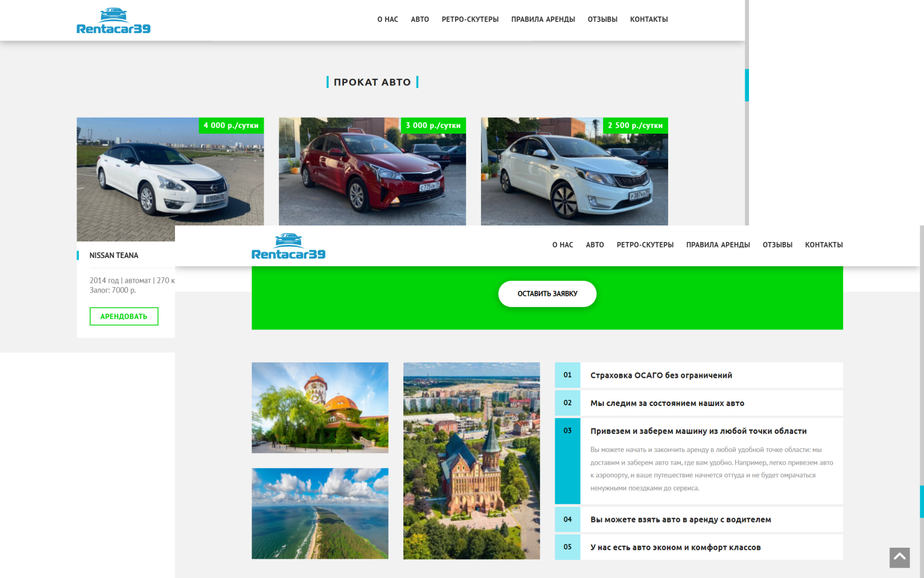Click the blue scrollbar thumb of upper page

tap(747, 85)
